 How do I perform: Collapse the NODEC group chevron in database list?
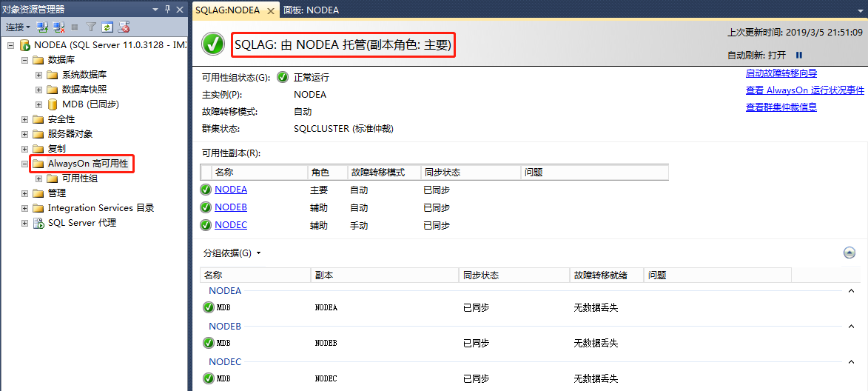[x=852, y=362]
